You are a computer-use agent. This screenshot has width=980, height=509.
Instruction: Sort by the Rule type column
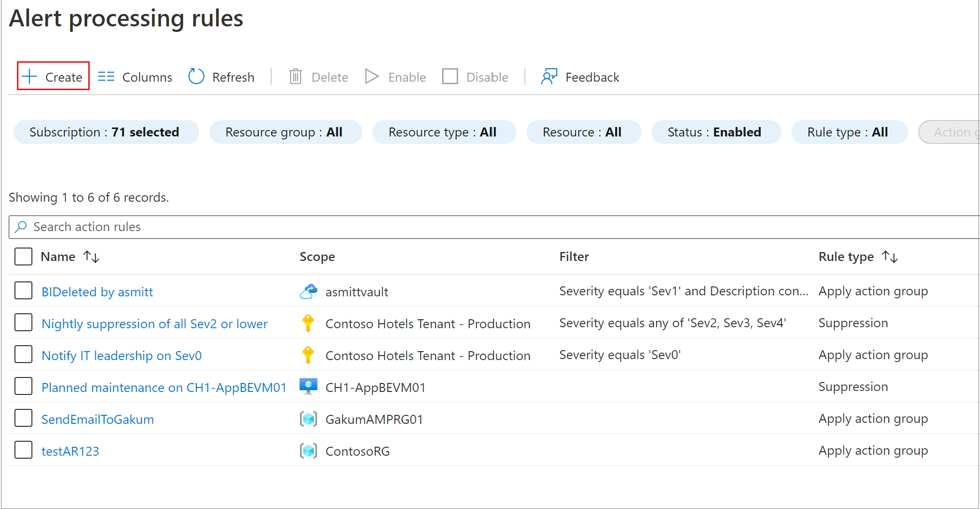click(x=890, y=257)
